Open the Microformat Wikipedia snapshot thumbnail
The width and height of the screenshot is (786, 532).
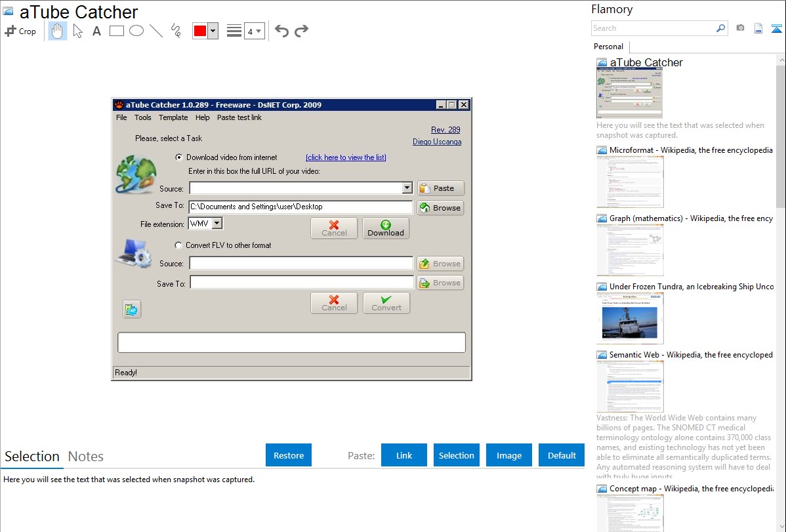point(630,182)
